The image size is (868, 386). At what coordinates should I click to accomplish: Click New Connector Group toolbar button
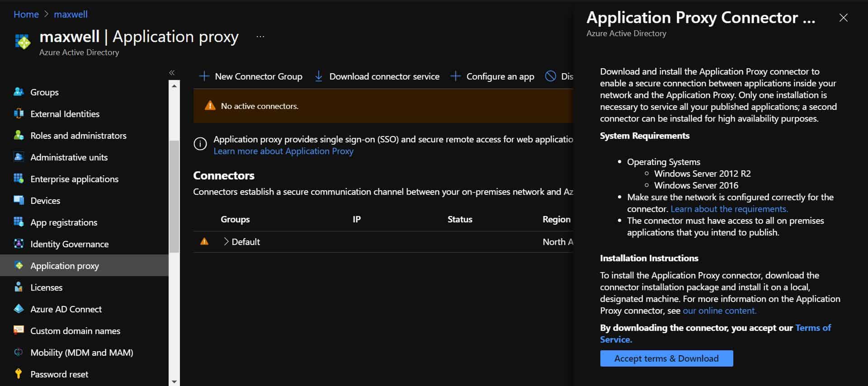tap(251, 76)
